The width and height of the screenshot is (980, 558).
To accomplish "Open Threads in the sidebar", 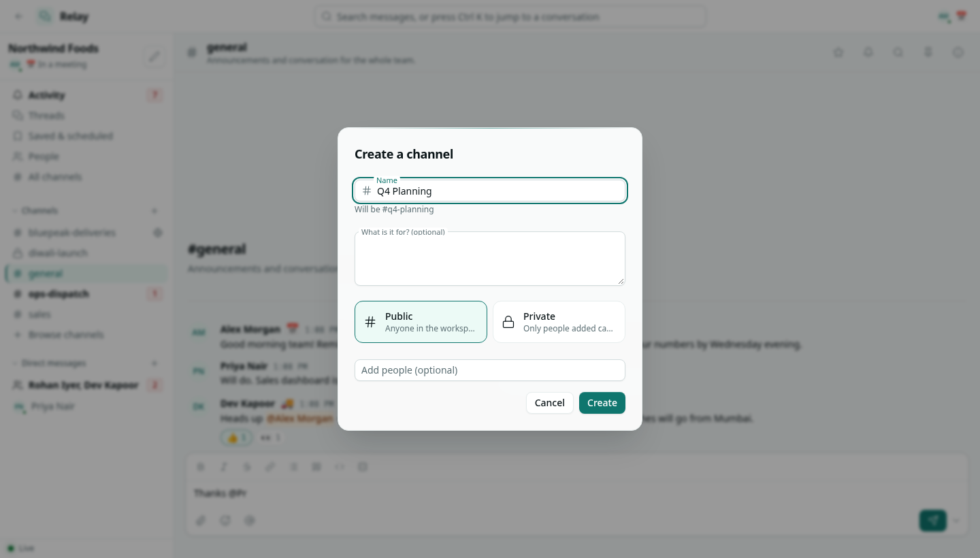I will tap(86, 116).
